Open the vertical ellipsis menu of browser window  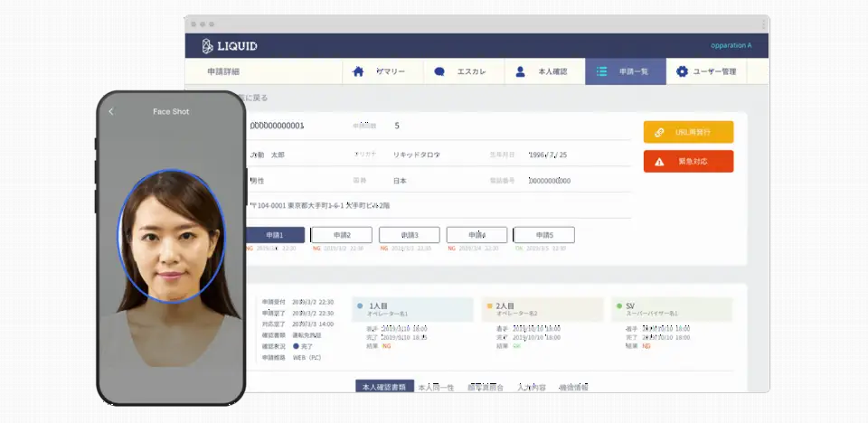point(763,24)
